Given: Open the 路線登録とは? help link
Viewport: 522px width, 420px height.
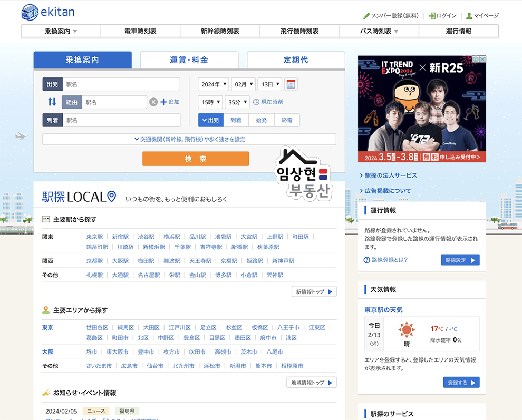Looking at the screenshot, I should [390, 260].
